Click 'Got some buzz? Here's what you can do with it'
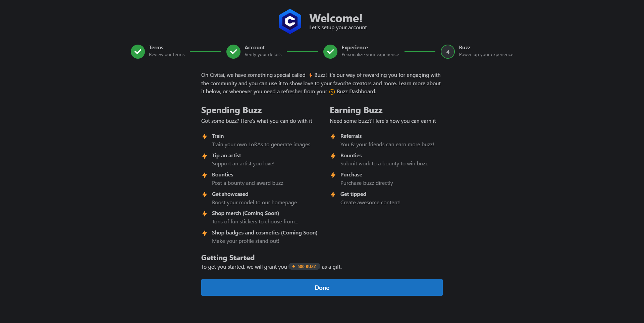This screenshot has width=644, height=323. pos(257,121)
